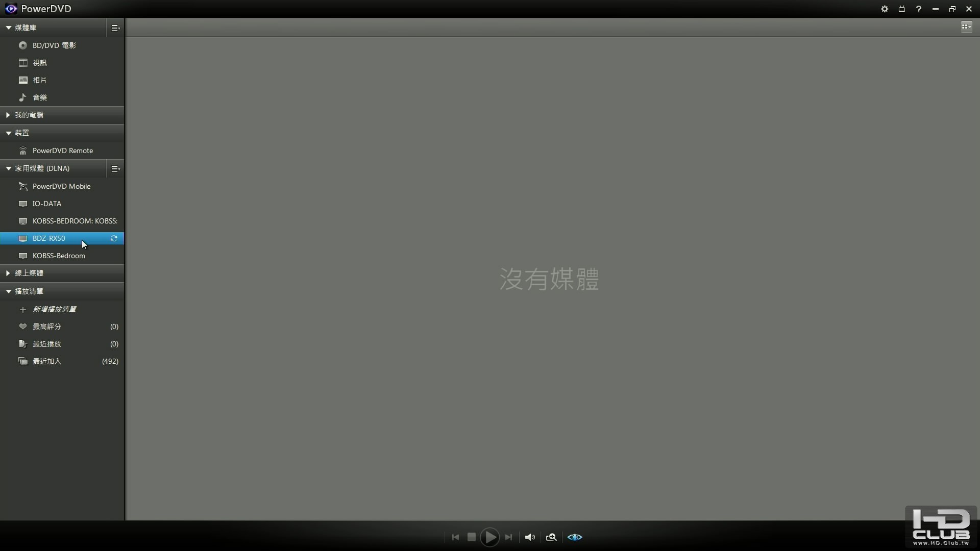Screen dimensions: 980x551
Task: Collapse the 媒體庫 section
Action: coord(8,28)
